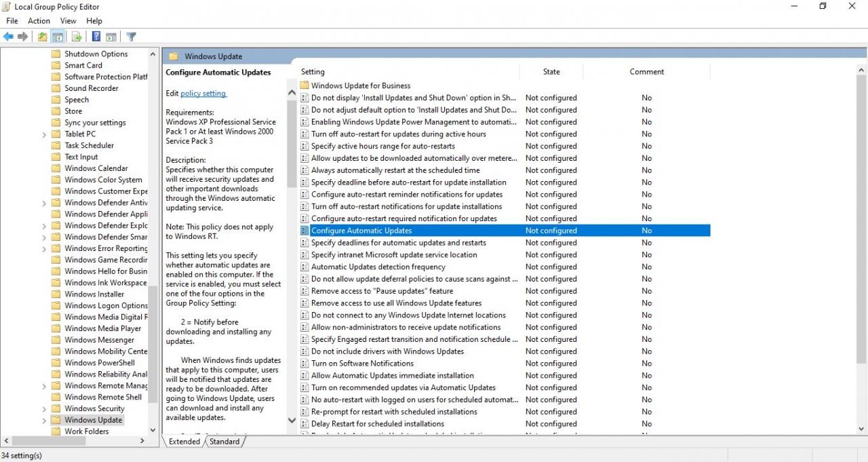This screenshot has height=462, width=868.
Task: Open the Help menu
Action: tap(94, 21)
